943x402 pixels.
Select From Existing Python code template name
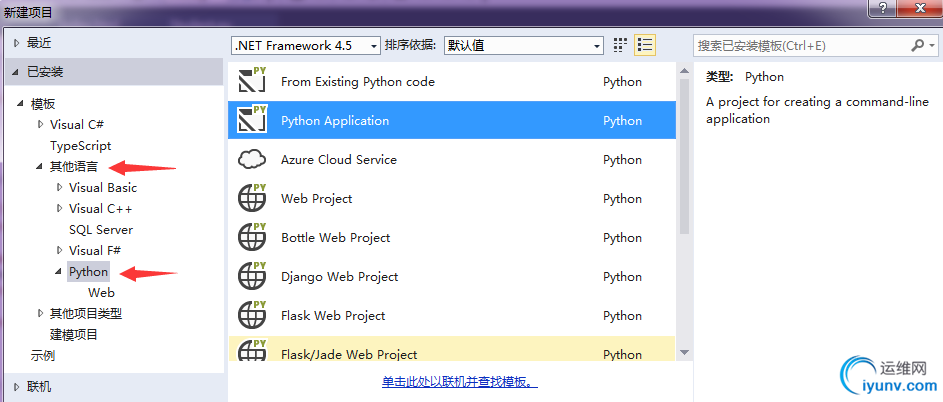coord(358,82)
